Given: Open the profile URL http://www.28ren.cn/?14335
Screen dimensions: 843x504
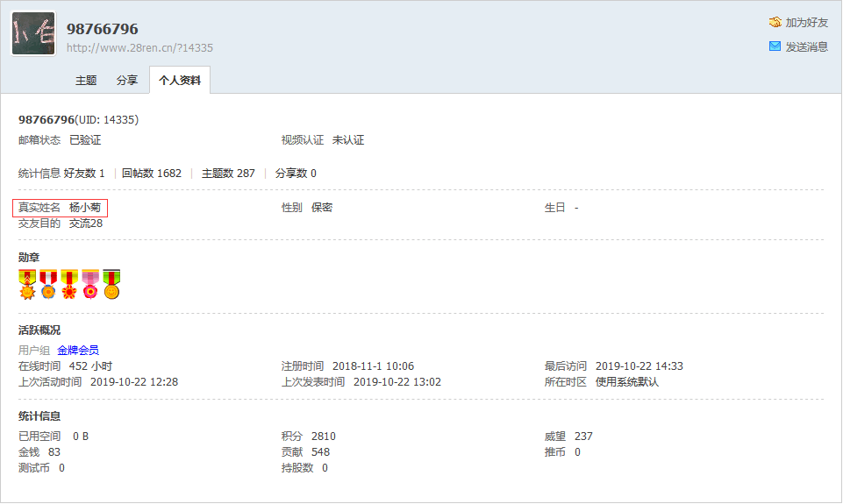Looking at the screenshot, I should pyautogui.click(x=139, y=48).
